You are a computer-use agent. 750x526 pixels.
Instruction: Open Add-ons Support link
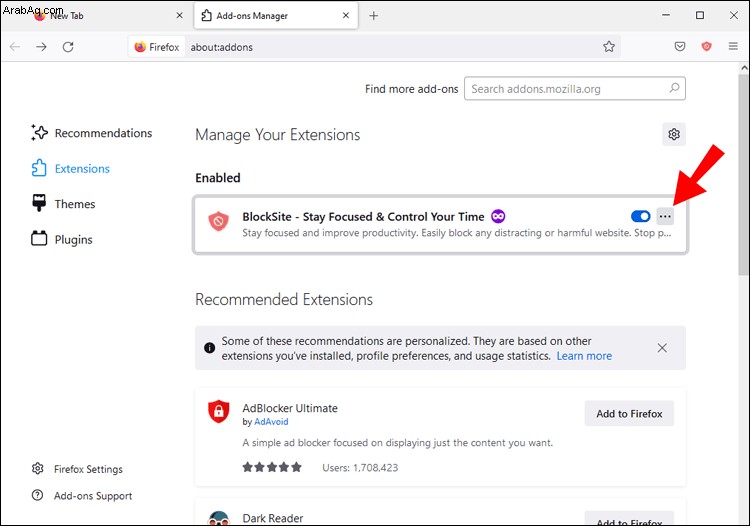(82, 496)
